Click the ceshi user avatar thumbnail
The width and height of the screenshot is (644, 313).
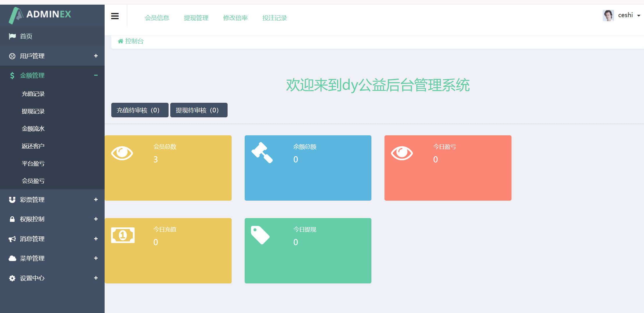coord(608,15)
